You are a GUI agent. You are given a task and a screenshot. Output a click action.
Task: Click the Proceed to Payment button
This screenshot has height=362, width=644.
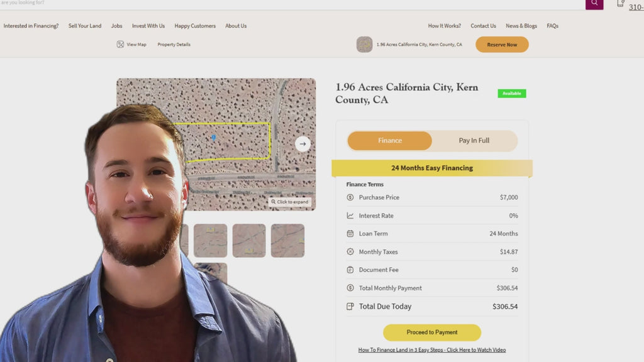coord(431,332)
